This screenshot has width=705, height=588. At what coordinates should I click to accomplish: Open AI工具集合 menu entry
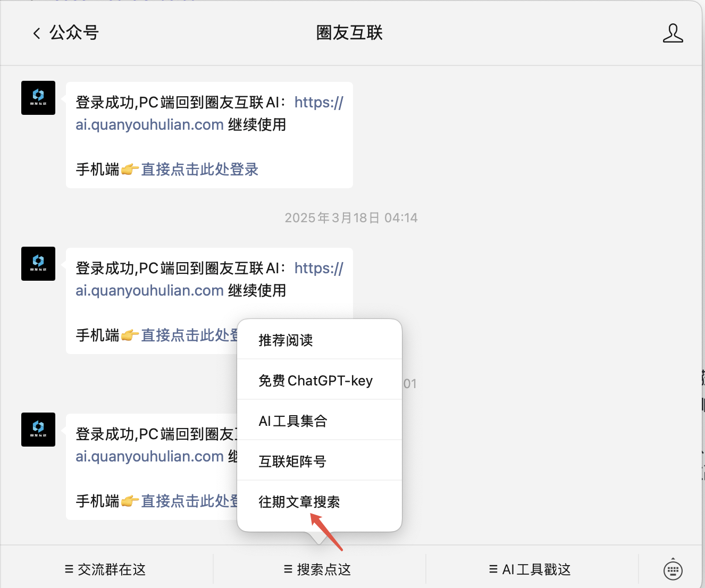[319, 421]
